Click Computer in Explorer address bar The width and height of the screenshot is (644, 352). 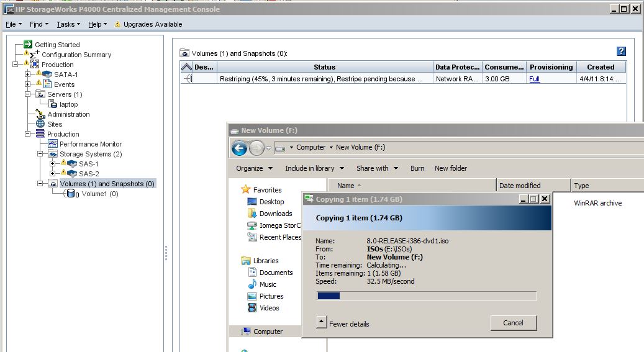coord(311,147)
